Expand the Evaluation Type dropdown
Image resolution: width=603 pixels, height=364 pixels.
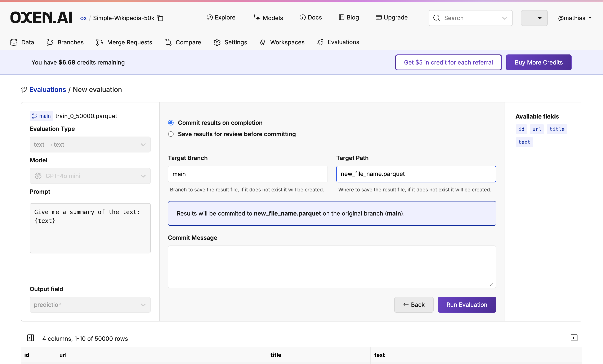pyautogui.click(x=90, y=145)
